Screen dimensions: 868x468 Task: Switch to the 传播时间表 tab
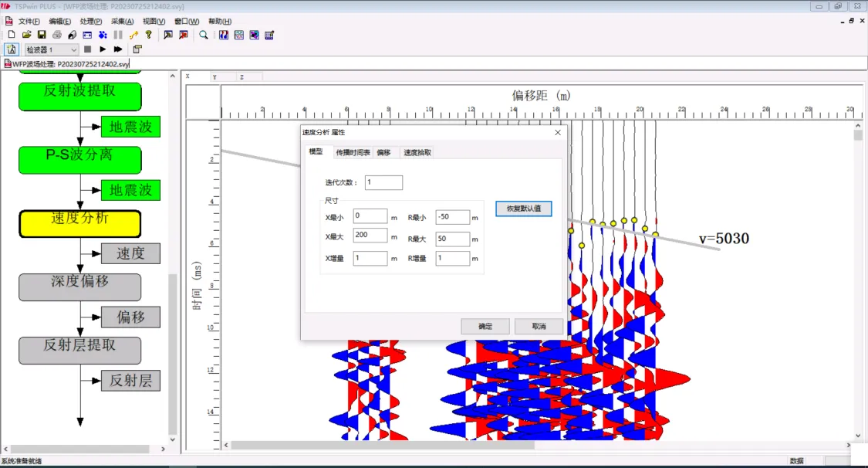[x=353, y=152]
